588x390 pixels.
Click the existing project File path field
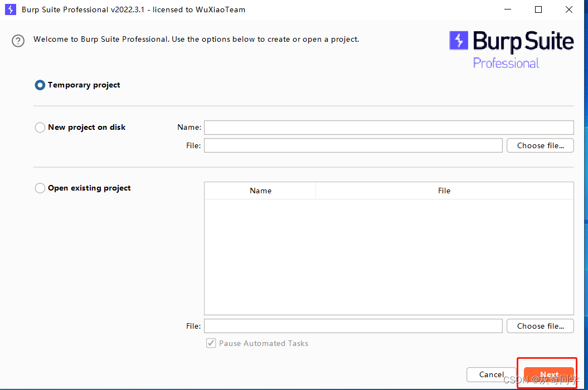coord(353,326)
